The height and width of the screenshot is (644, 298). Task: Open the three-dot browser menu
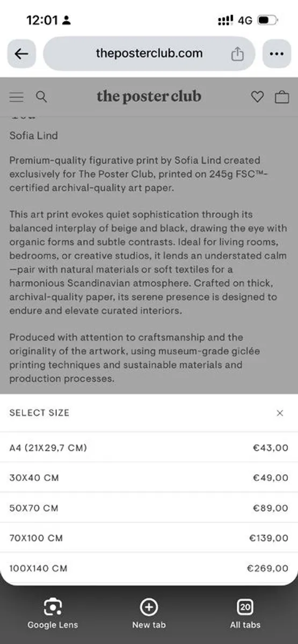[x=277, y=54]
